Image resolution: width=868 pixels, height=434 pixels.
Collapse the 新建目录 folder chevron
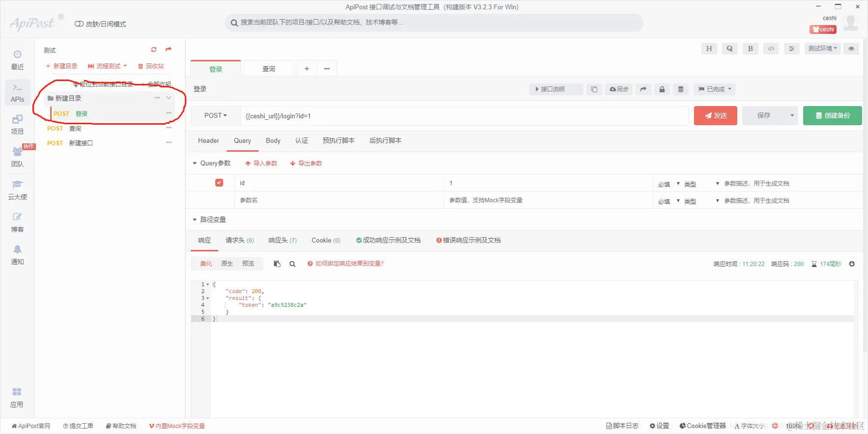[169, 98]
